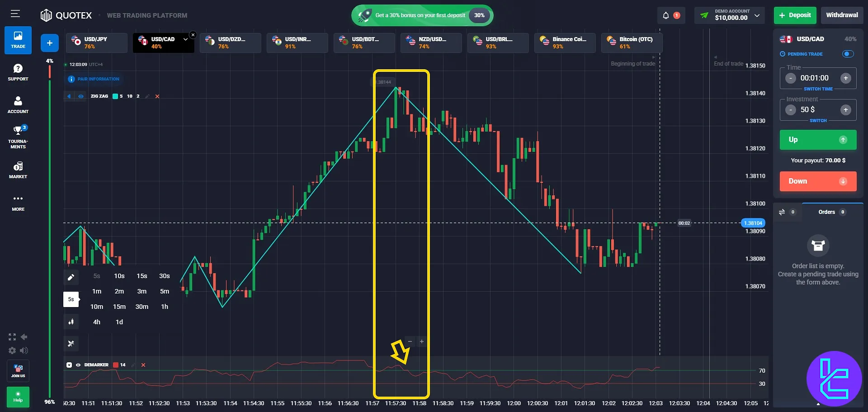Screen dimensions: 868x412
Task: Toggle Zig Zag indicator visibility eye
Action: pos(81,96)
